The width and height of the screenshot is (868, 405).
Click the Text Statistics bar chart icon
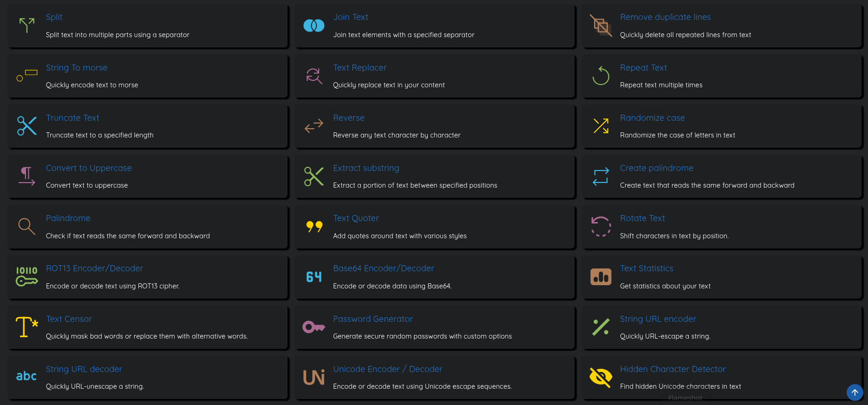coord(600,277)
